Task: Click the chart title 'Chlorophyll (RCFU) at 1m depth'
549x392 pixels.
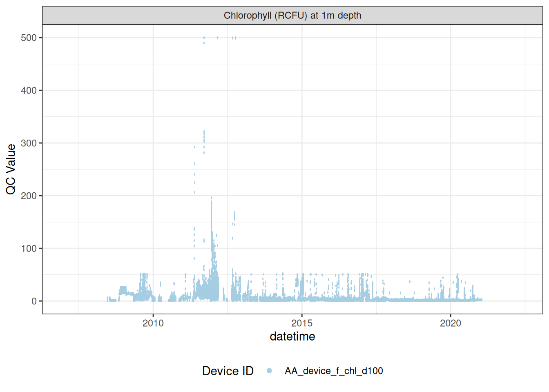Action: 292,16
